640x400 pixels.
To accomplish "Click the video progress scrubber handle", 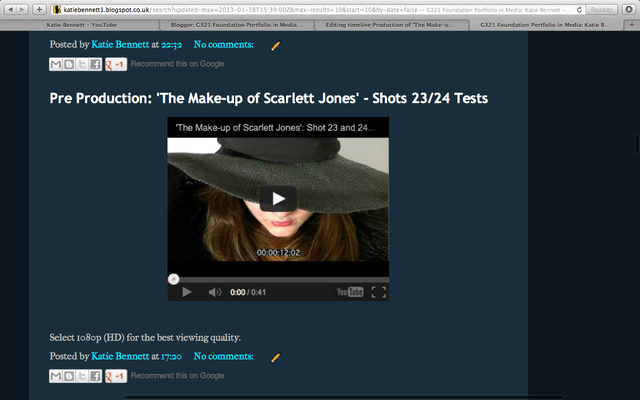I will [x=173, y=279].
